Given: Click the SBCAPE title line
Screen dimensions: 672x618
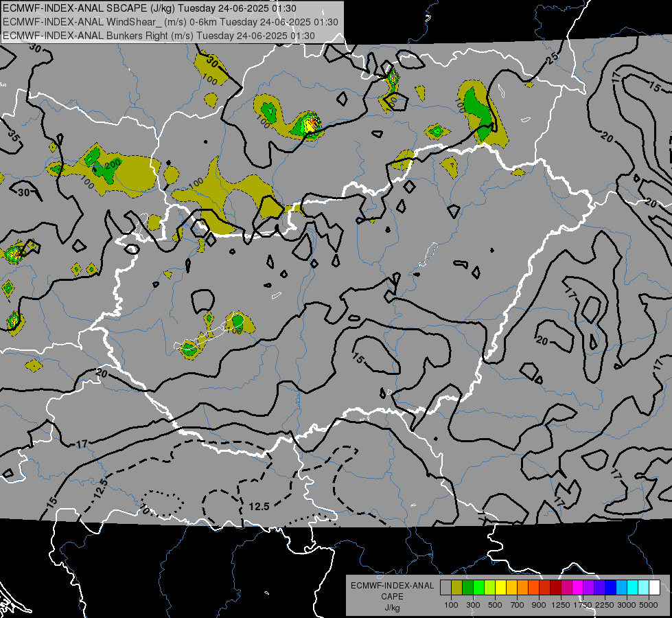Looking at the screenshot, I should coord(149,8).
